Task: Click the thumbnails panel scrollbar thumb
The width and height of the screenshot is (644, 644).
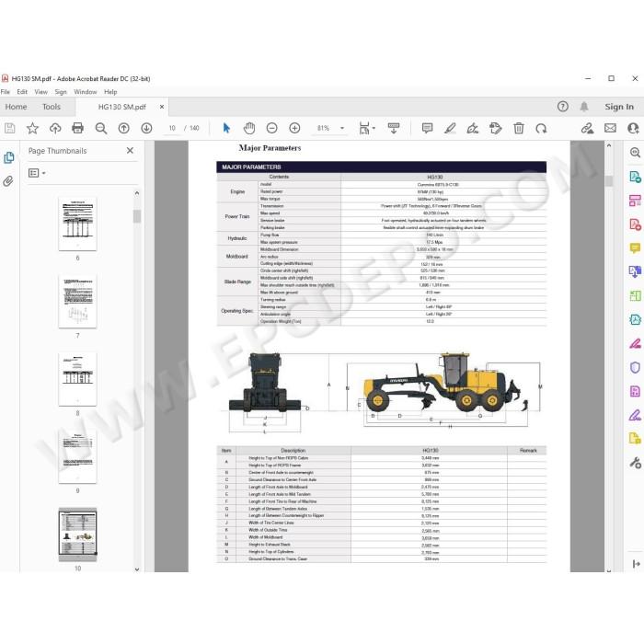Action: [137, 216]
